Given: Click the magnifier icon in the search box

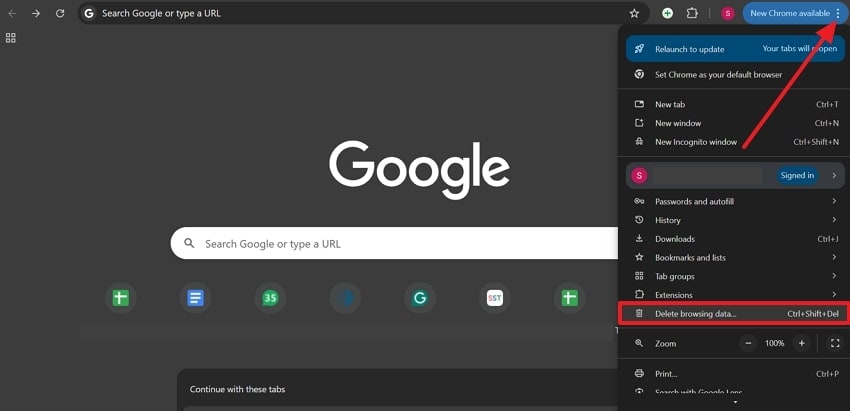Looking at the screenshot, I should click(189, 243).
